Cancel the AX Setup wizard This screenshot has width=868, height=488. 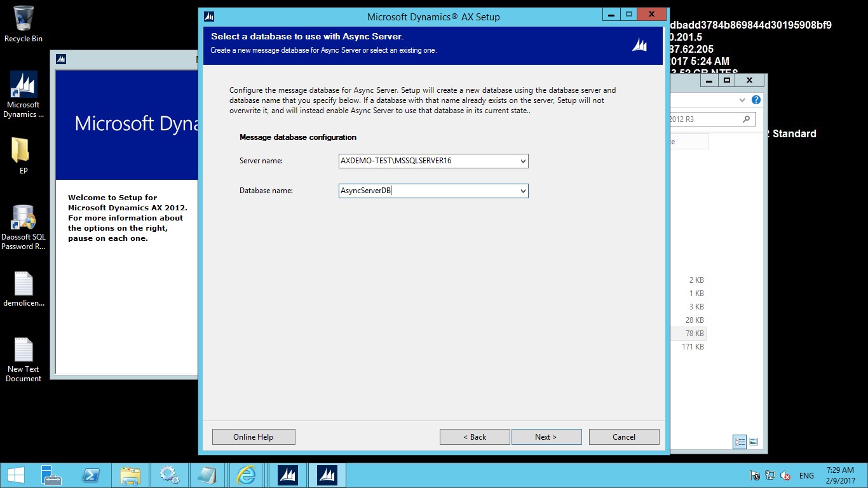(x=624, y=437)
